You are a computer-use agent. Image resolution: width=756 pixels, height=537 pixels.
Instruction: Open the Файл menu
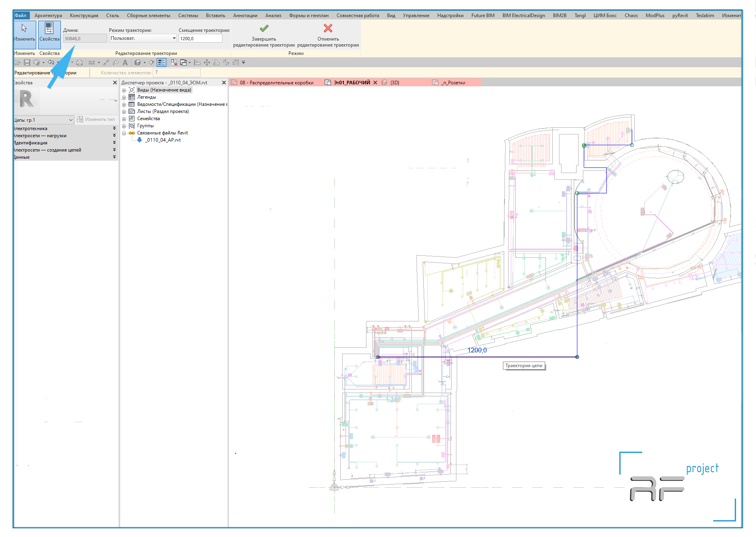[x=20, y=16]
